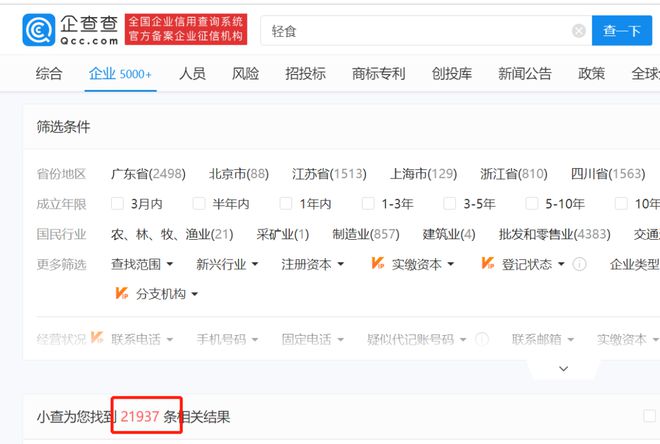Viewport: 660px width, 444px height.
Task: Open the 查找范围 dropdown
Action: [x=142, y=264]
